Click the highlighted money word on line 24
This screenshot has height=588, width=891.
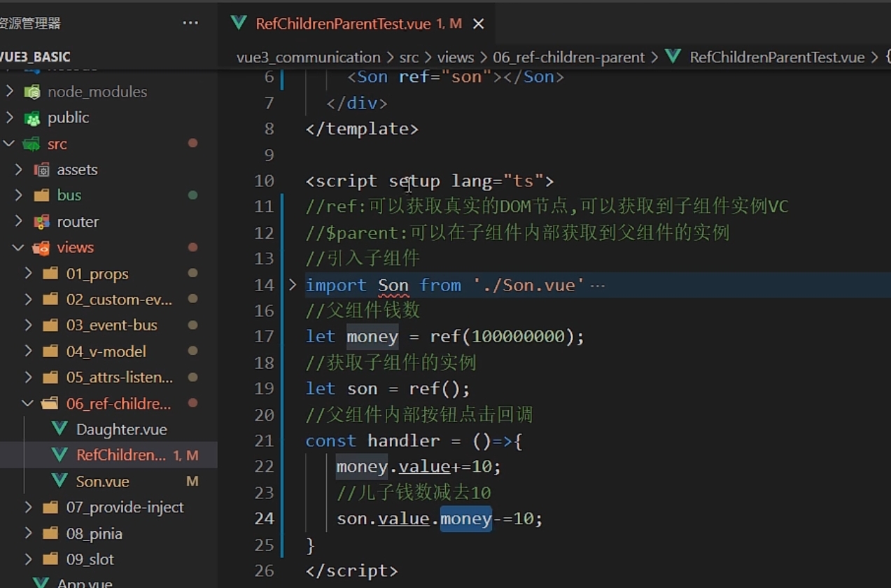[466, 519]
